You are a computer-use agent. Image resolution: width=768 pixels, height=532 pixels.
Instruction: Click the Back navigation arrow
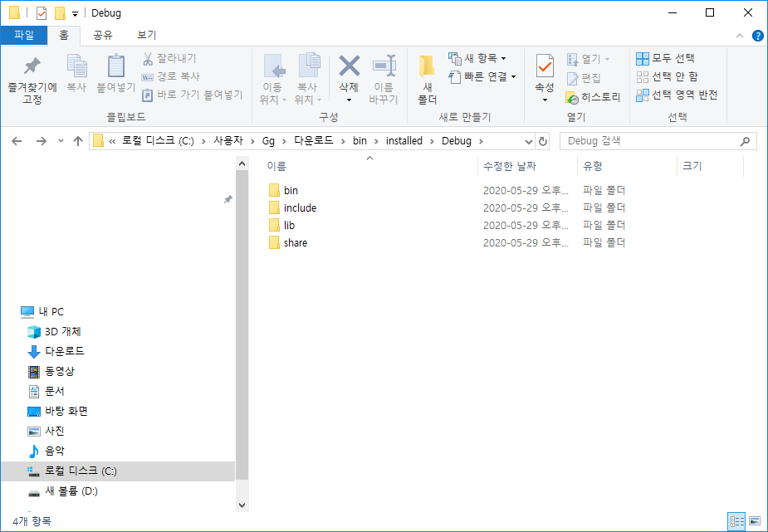(x=17, y=141)
